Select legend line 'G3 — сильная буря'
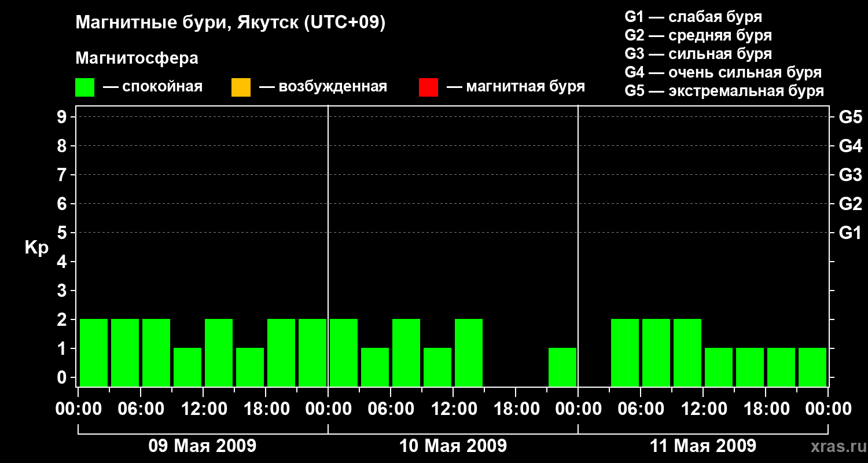Viewport: 868px width, 463px height. (x=698, y=54)
